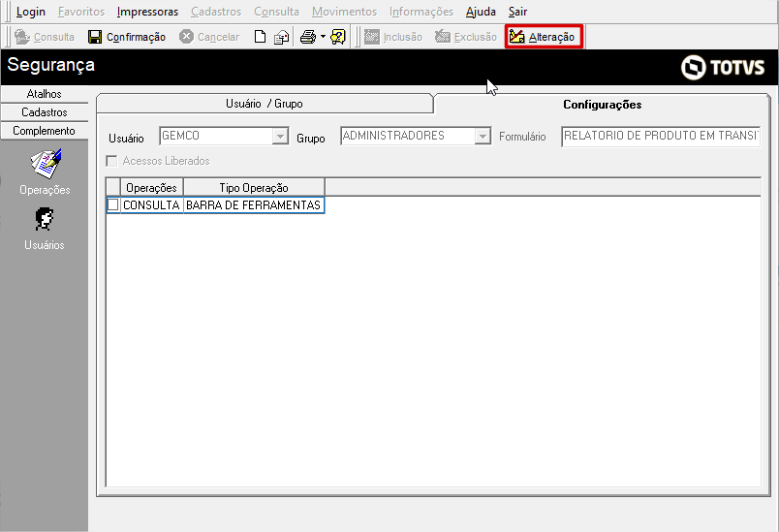Image resolution: width=779 pixels, height=532 pixels.
Task: Open the printer dropdown arrow
Action: (323, 36)
